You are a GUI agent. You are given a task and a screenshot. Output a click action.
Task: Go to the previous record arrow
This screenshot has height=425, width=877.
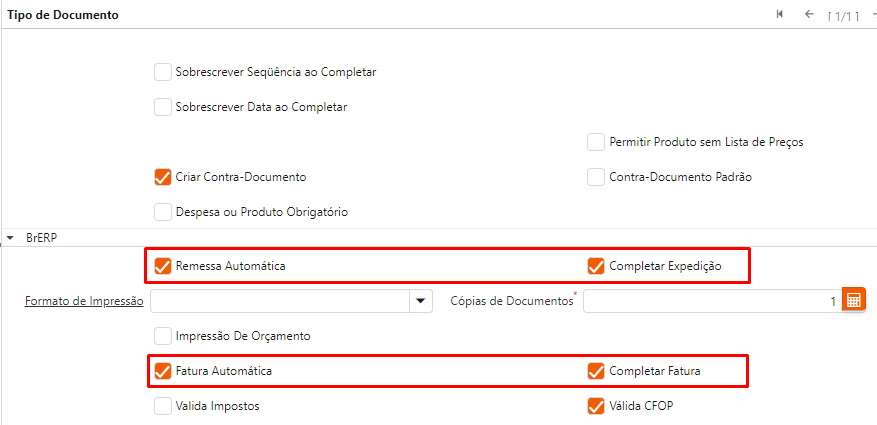click(808, 15)
